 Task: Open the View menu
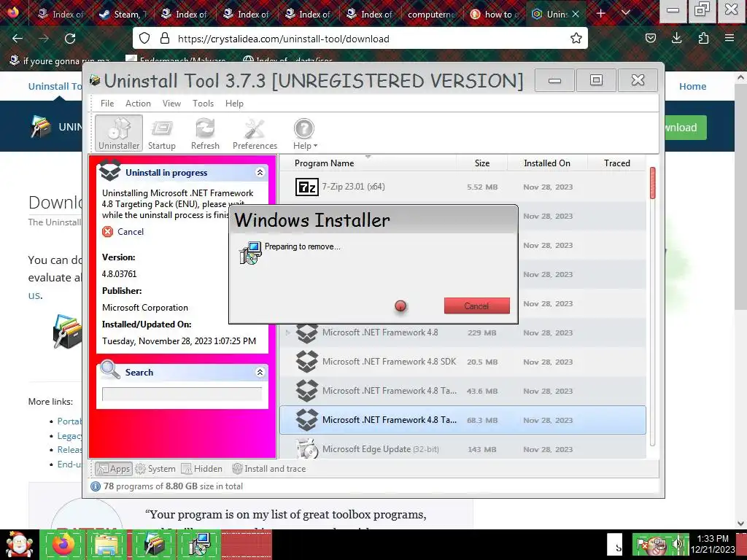171,104
